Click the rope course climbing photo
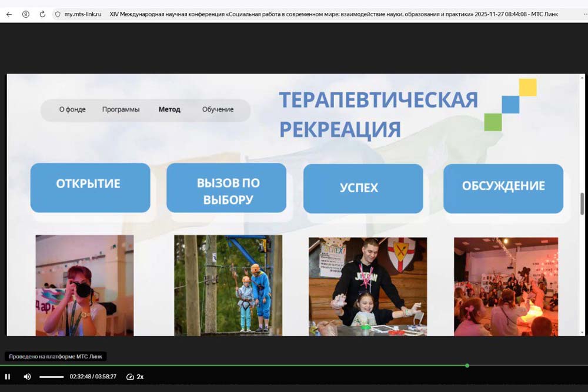The image size is (588, 392). tap(228, 285)
